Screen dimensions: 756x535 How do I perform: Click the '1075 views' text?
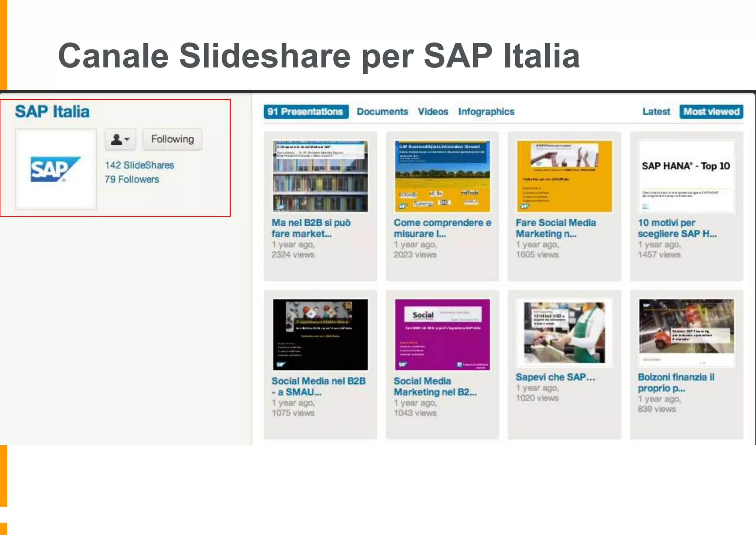(293, 413)
